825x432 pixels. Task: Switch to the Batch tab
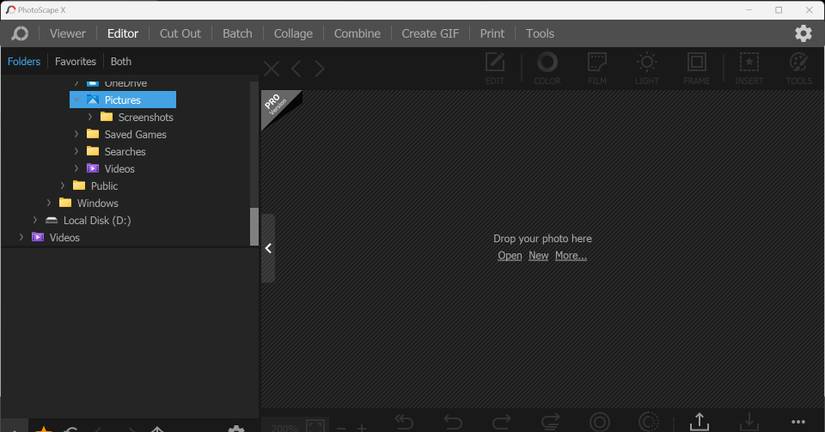point(237,34)
